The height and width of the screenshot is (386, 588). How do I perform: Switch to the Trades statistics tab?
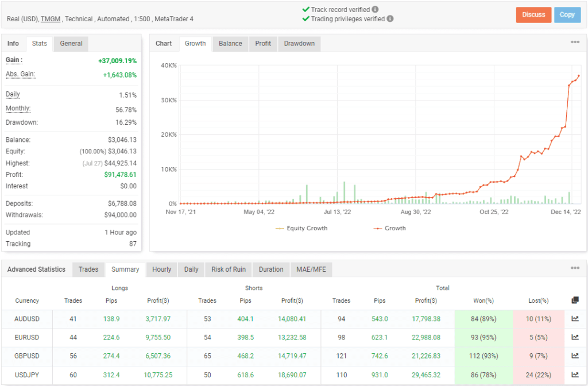88,269
